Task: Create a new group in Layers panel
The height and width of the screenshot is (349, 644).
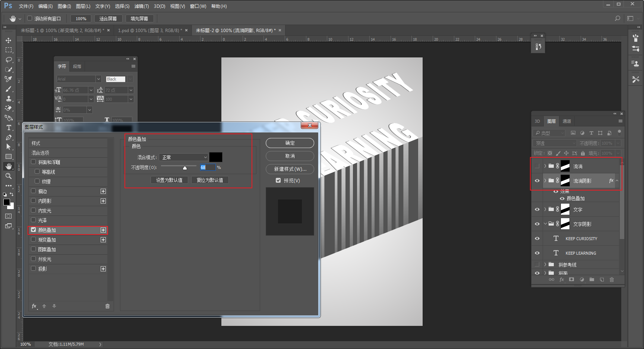Action: 592,280
